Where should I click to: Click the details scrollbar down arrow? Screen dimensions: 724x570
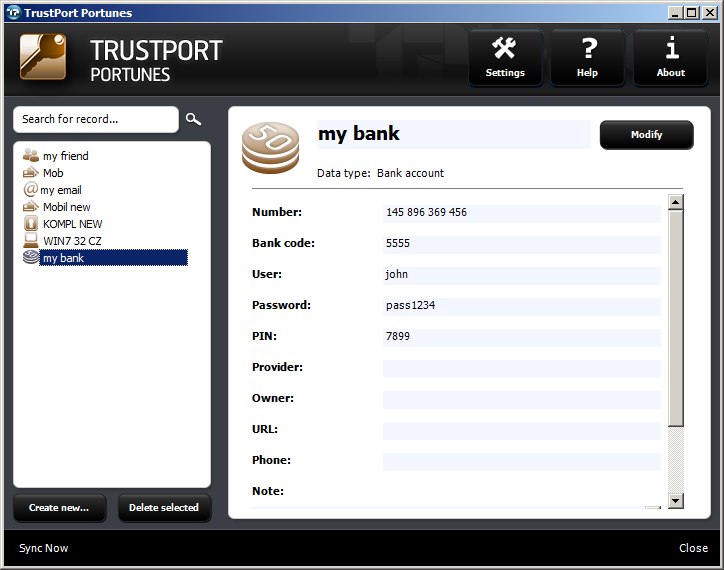pyautogui.click(x=676, y=500)
